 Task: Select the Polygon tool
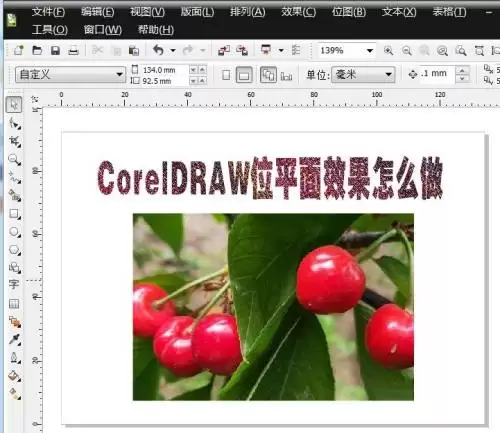point(14,250)
